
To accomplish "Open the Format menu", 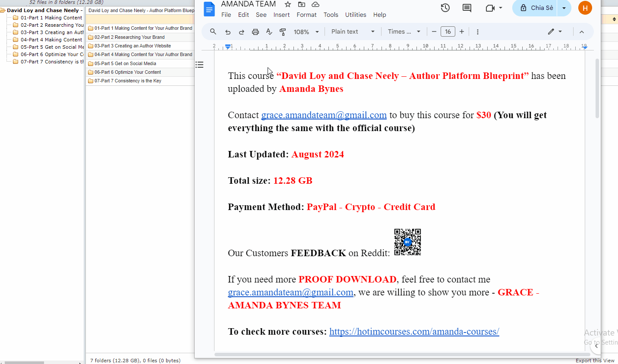I will click(306, 15).
